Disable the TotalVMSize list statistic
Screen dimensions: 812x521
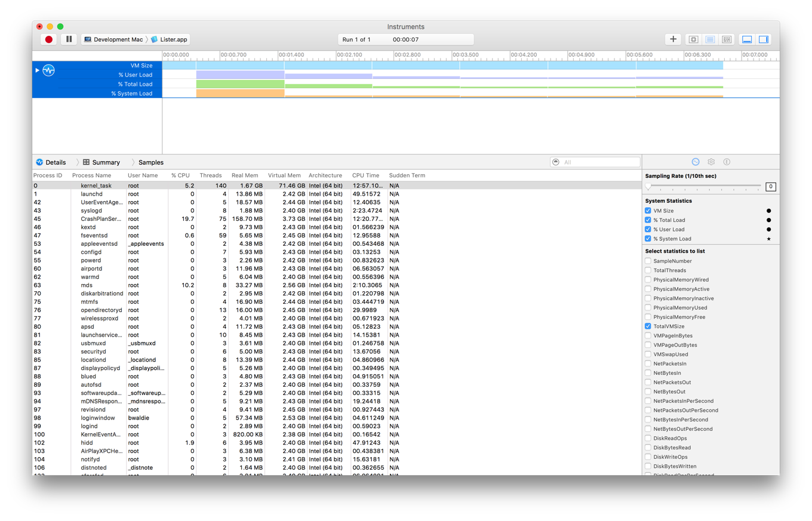click(648, 326)
